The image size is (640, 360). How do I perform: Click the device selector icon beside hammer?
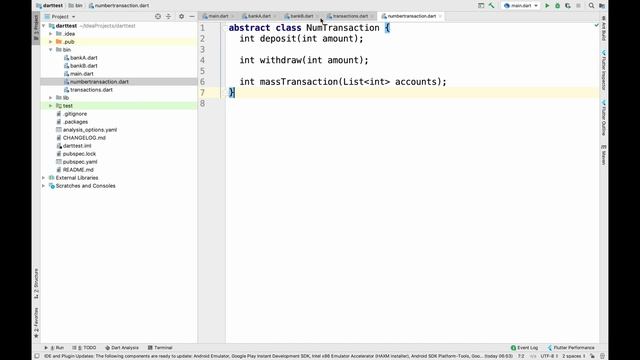click(x=481, y=6)
